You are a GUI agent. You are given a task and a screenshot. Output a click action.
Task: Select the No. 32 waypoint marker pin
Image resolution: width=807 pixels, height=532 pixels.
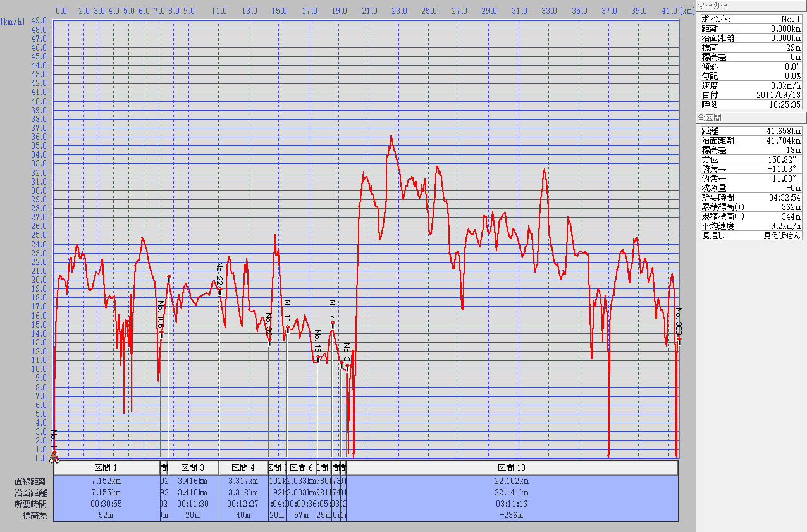(x=269, y=340)
